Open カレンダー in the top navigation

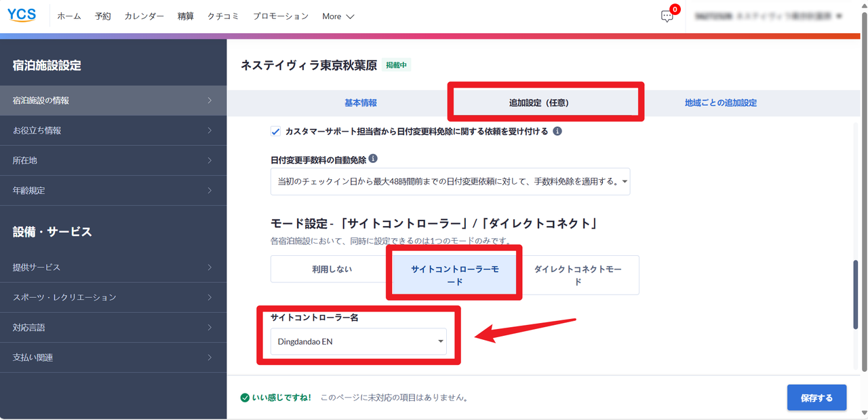pyautogui.click(x=144, y=16)
